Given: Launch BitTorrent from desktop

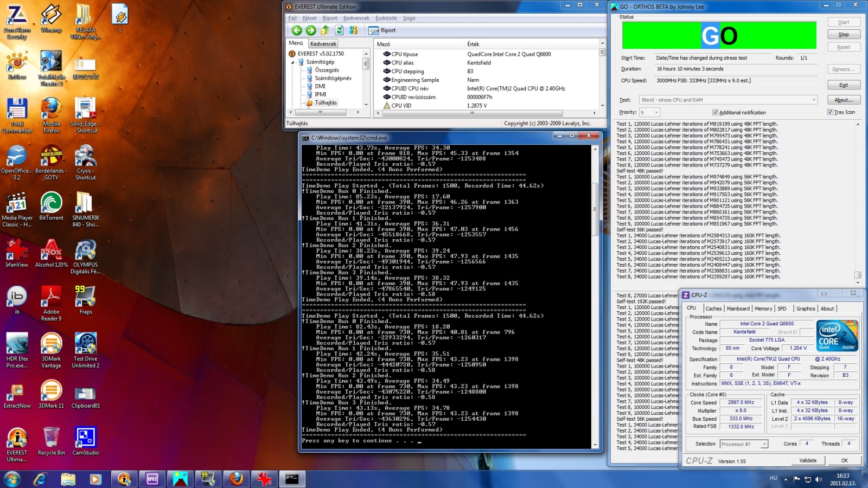Looking at the screenshot, I should tap(51, 207).
